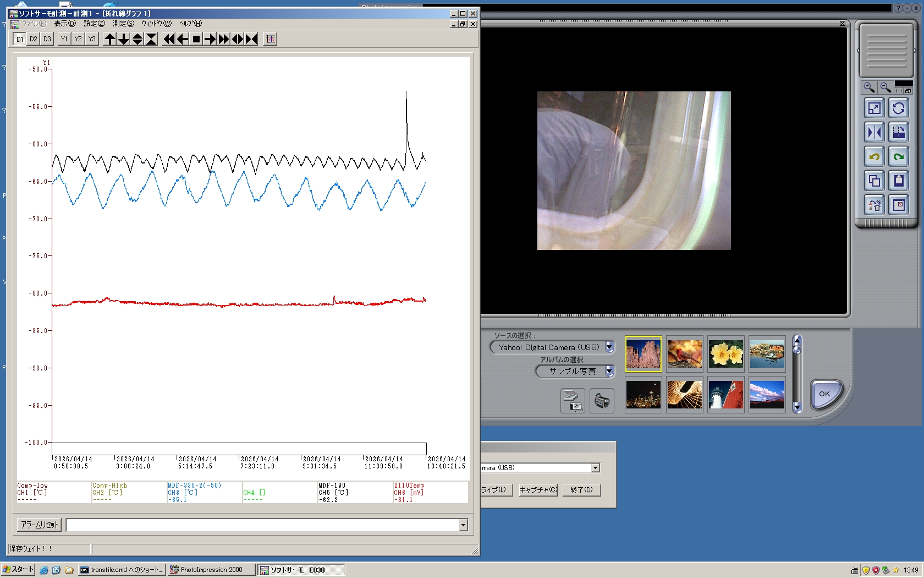Click the キャプチャ(C) button

coord(538,490)
